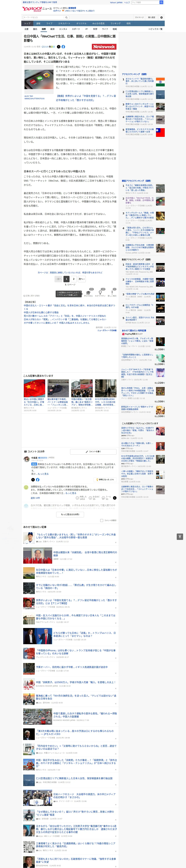Image resolution: width=186 pixels, height=868 pixels.
Task: Click into キーワードを入力 search field
Action: tap(44, 18)
